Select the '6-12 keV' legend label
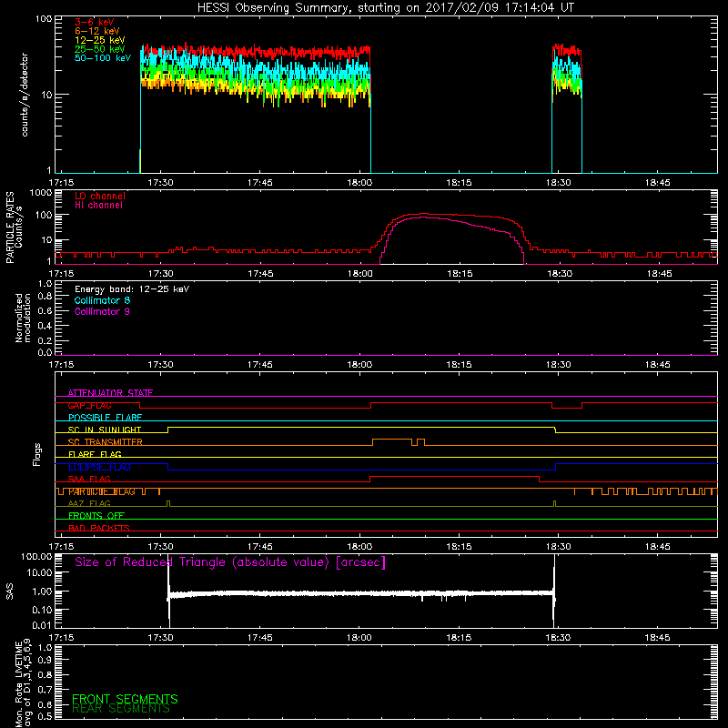728x728 pixels. point(97,31)
